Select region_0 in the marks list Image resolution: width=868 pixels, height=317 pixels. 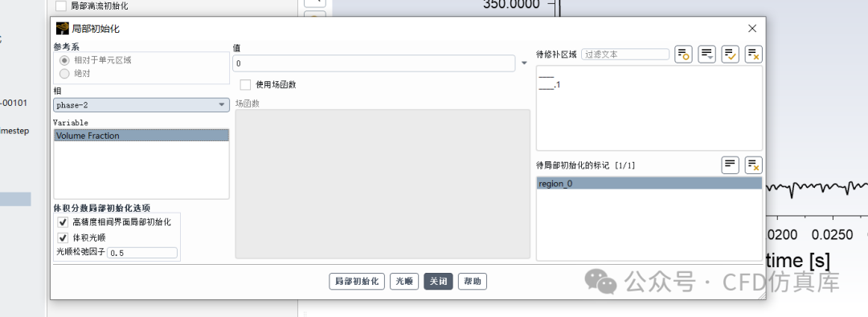point(649,184)
